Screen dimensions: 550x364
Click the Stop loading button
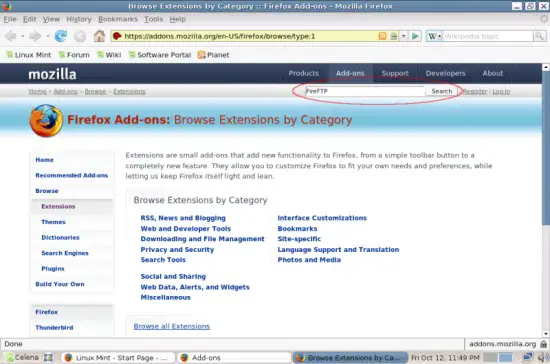tap(80, 36)
